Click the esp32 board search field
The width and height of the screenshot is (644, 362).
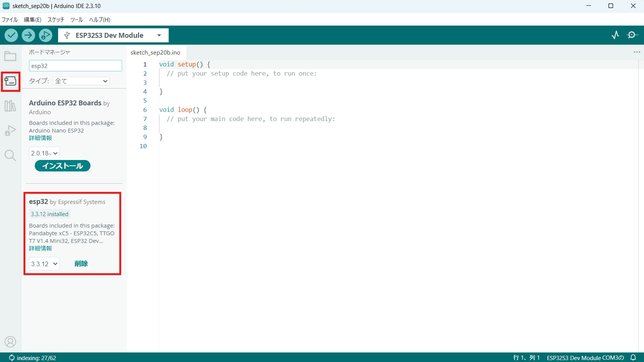(76, 66)
